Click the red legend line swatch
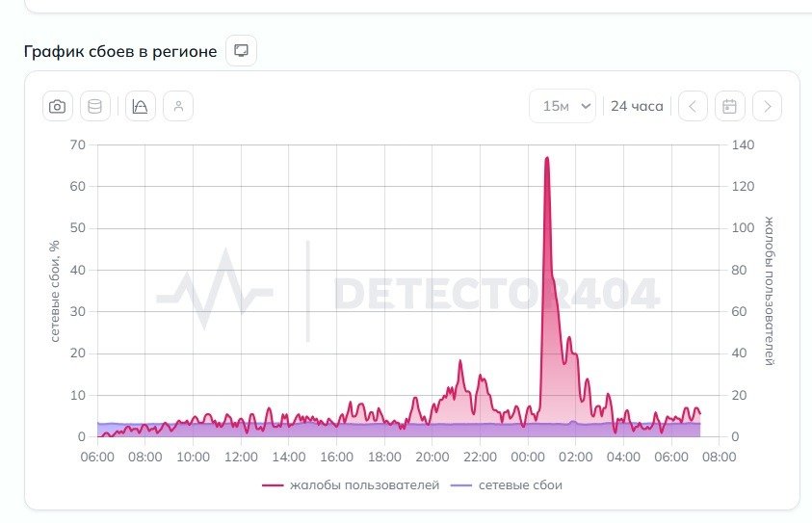812x523 pixels. (273, 485)
